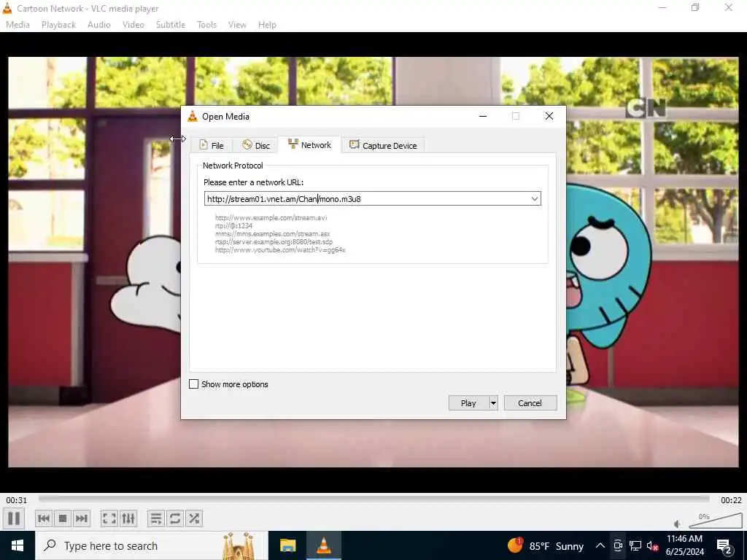Open the weather widget 85°F Sunny

coord(546,545)
